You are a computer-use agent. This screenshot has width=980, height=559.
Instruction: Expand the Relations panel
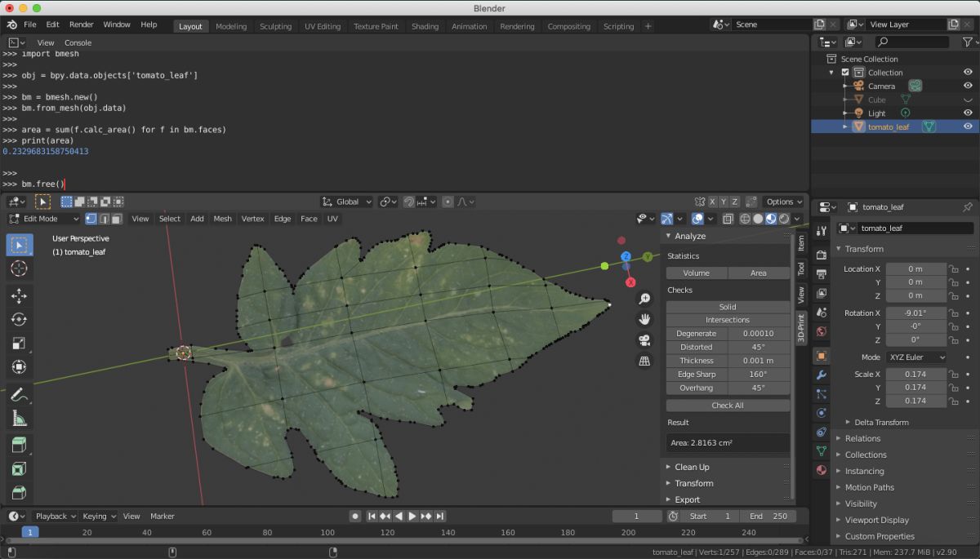(862, 438)
